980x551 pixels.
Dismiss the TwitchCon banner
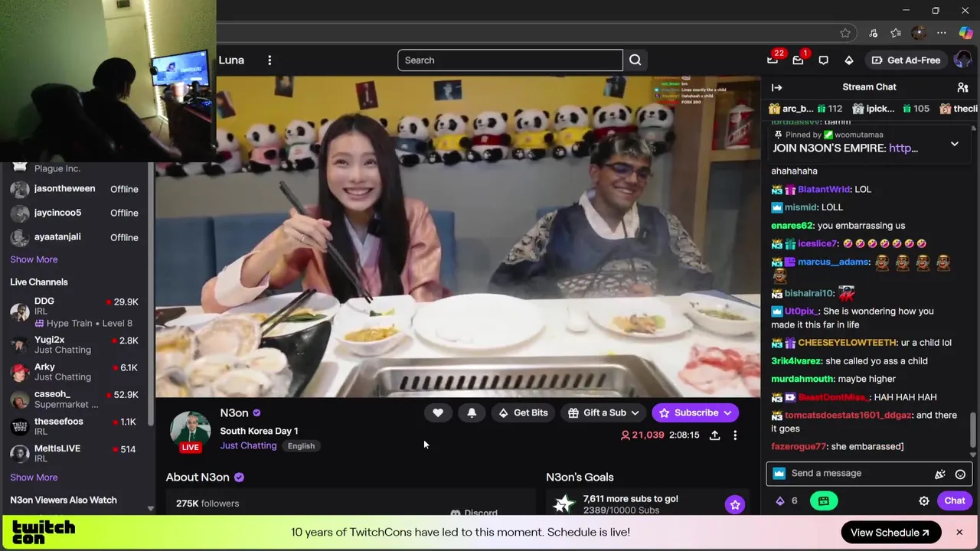[959, 533]
